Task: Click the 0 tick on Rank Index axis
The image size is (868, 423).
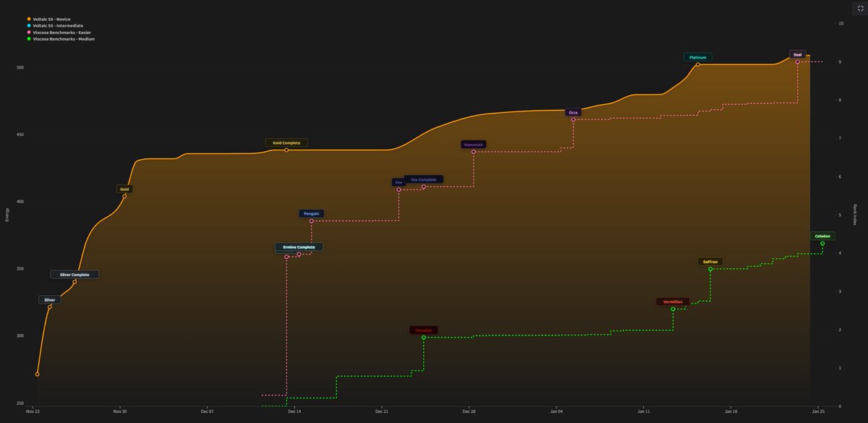Action: 839,406
